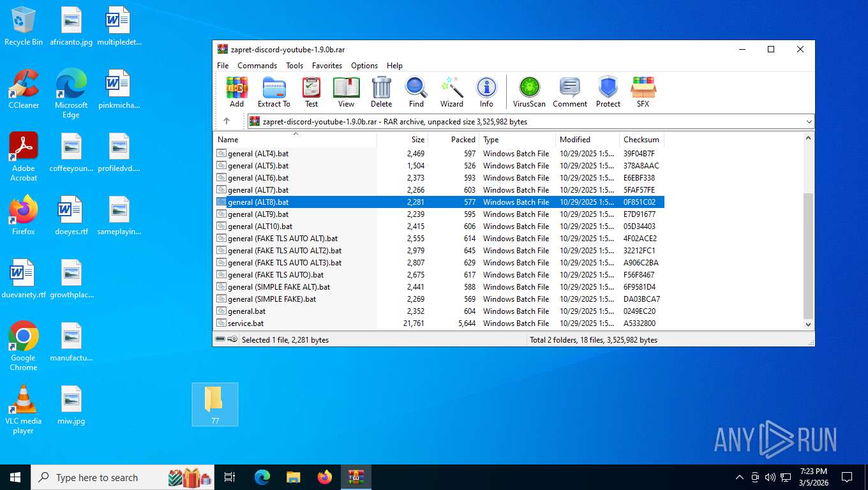Image resolution: width=868 pixels, height=490 pixels.
Task: Open the notification center icon
Action: (847, 477)
